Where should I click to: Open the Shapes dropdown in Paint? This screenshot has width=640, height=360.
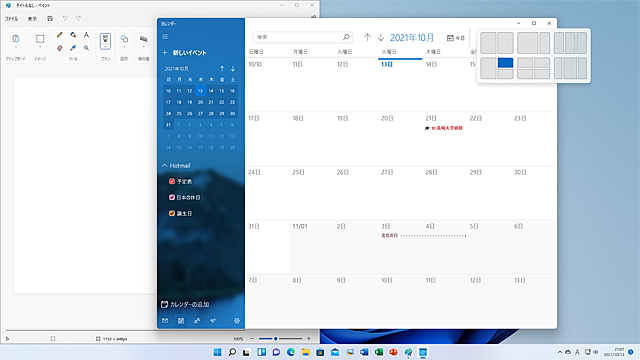(x=124, y=47)
